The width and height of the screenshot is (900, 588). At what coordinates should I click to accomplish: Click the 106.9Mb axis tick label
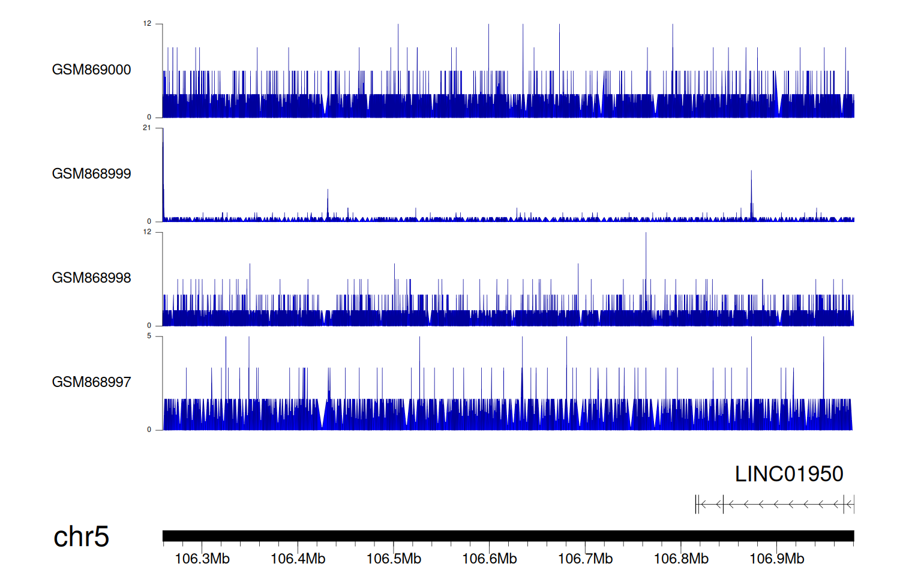pos(777,559)
